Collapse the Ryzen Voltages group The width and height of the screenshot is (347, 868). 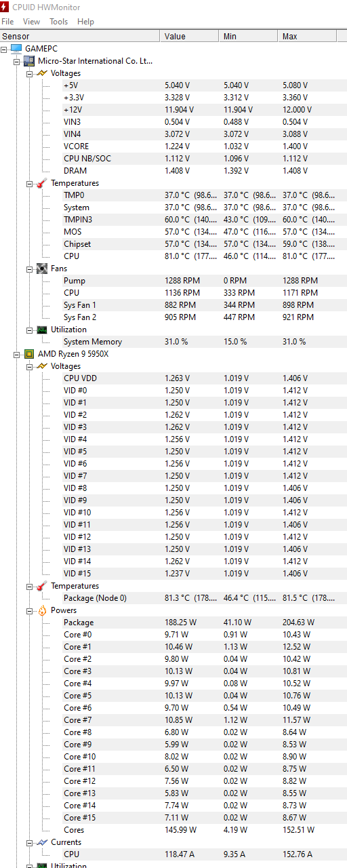pyautogui.click(x=29, y=366)
